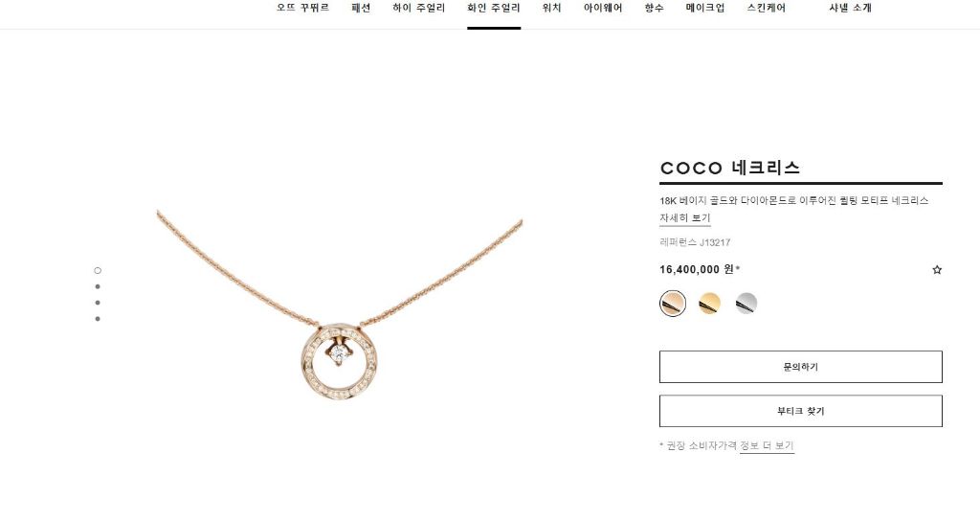
Task: Open the 화인 주얼리 tab
Action: tap(494, 8)
